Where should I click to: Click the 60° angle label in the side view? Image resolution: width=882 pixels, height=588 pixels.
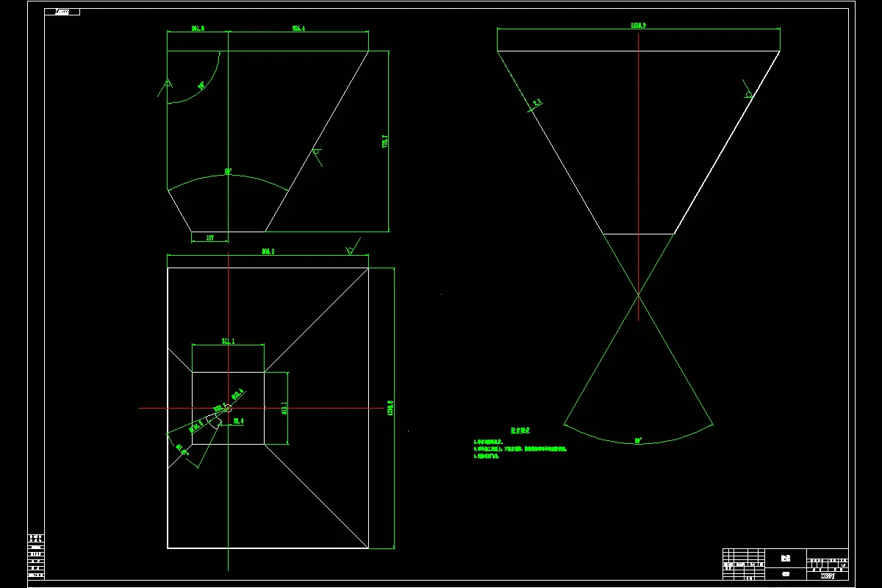click(229, 172)
